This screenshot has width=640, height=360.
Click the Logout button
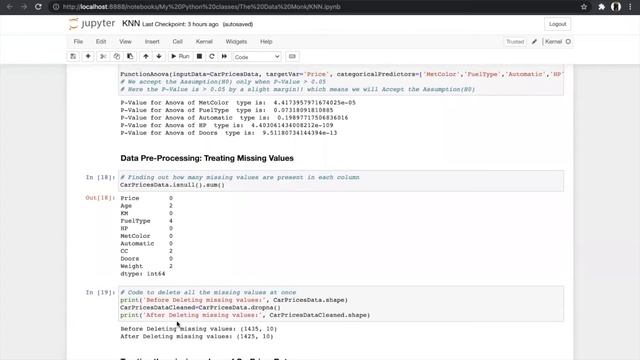pos(558,24)
